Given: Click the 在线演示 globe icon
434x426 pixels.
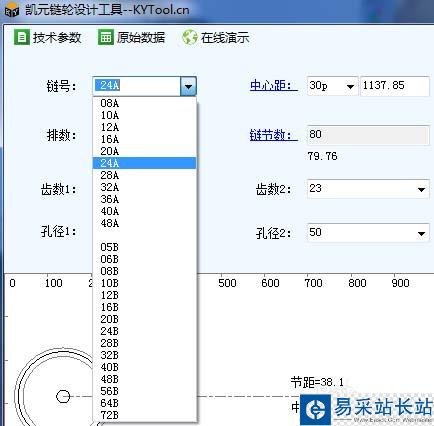Looking at the screenshot, I should point(190,37).
